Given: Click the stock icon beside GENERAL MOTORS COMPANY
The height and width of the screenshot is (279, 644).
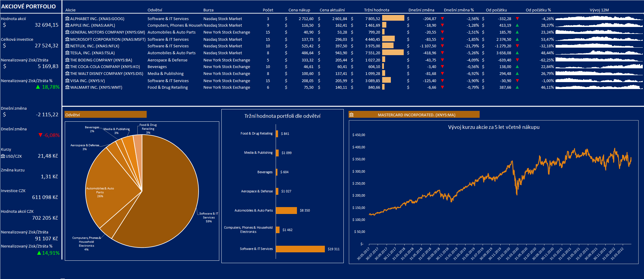Looking at the screenshot, I should 67,32.
